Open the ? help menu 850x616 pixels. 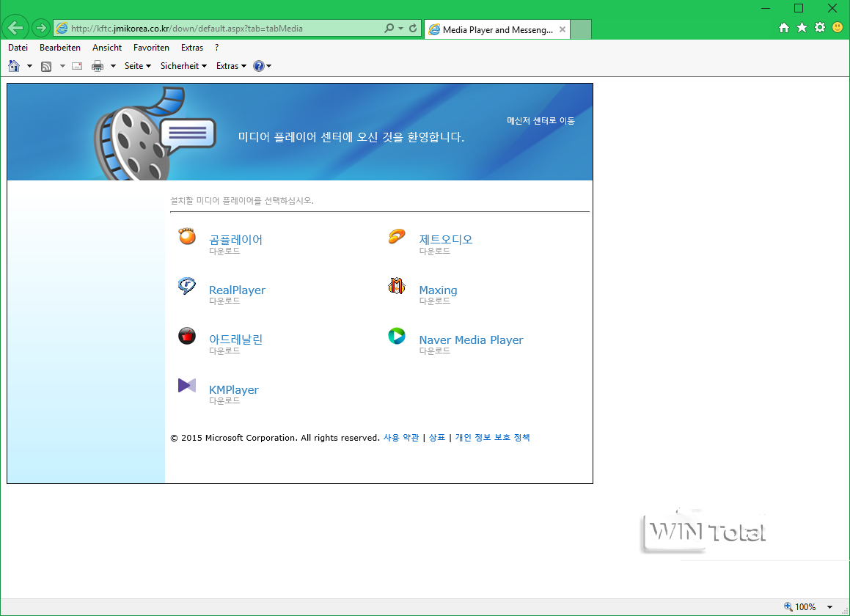pyautogui.click(x=217, y=48)
